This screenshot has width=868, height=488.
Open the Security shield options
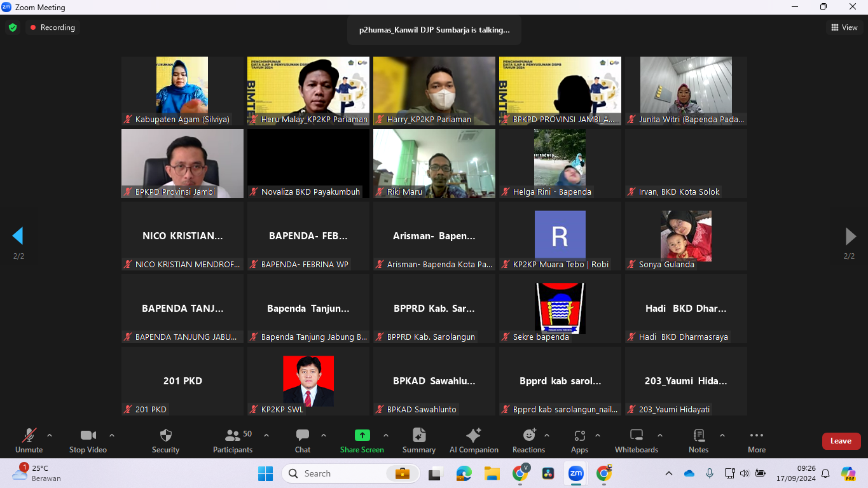click(165, 440)
